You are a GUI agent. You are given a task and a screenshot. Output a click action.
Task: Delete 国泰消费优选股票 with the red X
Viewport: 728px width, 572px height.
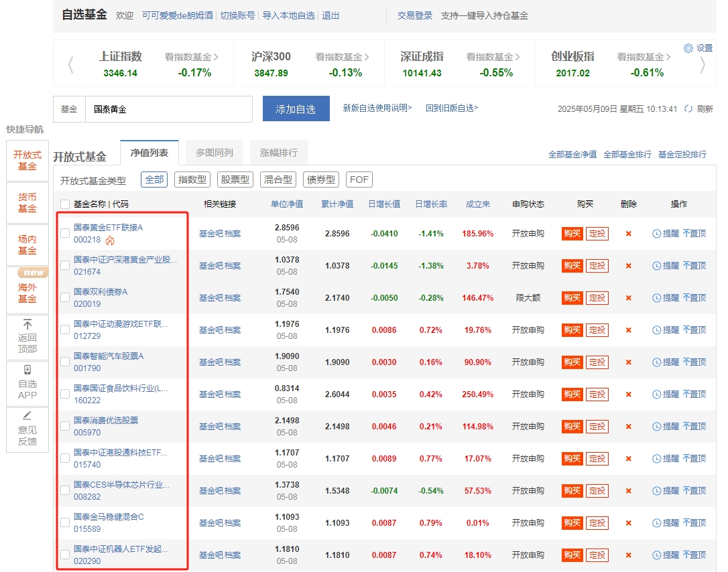point(628,427)
